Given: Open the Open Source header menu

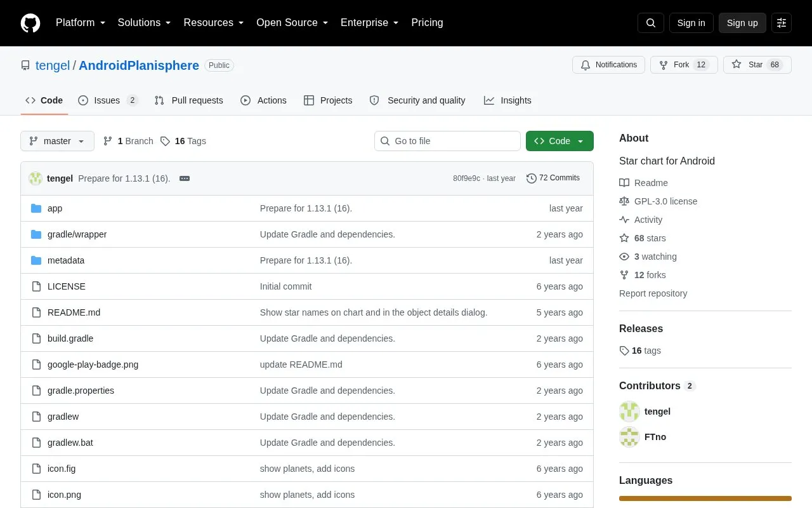Looking at the screenshot, I should (x=292, y=23).
